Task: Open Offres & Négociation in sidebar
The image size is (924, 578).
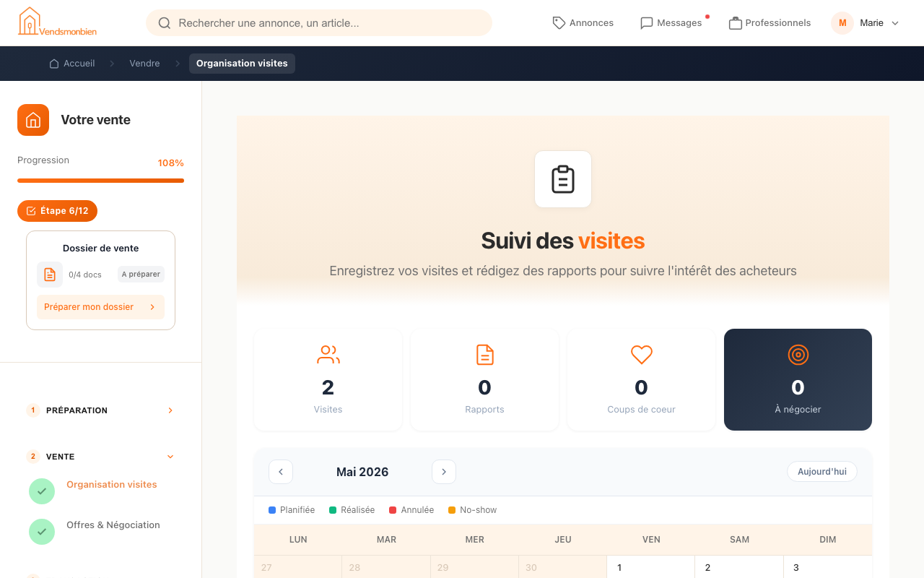Action: coord(113,525)
